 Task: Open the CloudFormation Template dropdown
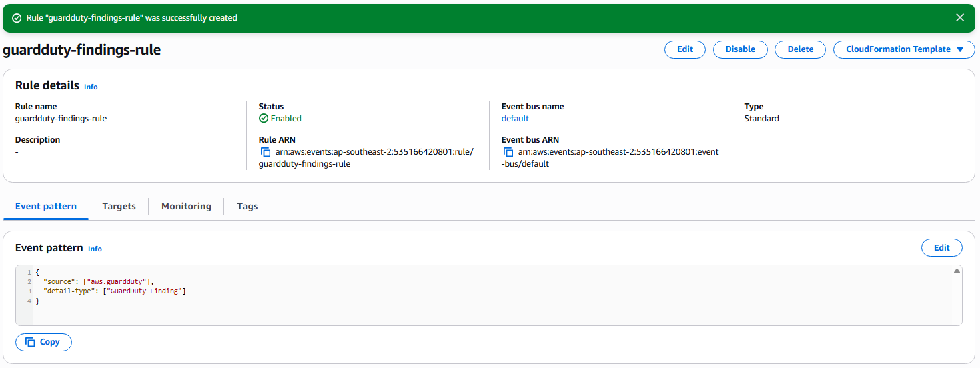click(x=904, y=49)
